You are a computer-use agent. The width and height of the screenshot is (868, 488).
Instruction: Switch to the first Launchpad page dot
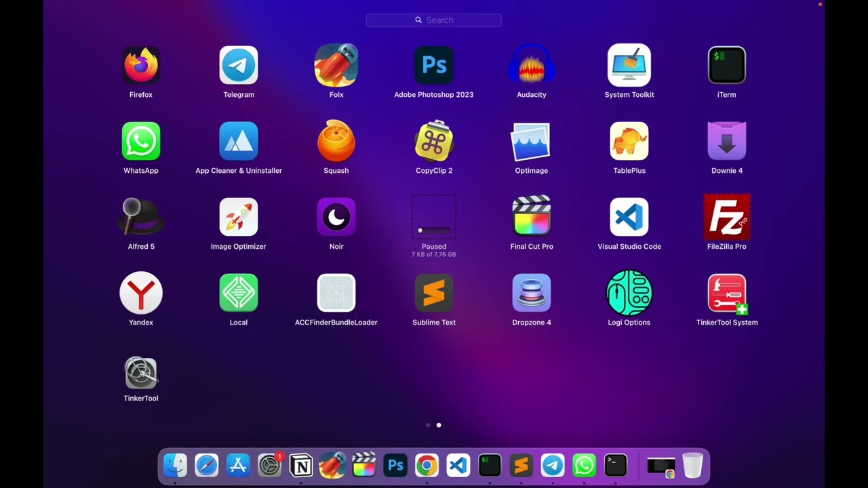[428, 425]
